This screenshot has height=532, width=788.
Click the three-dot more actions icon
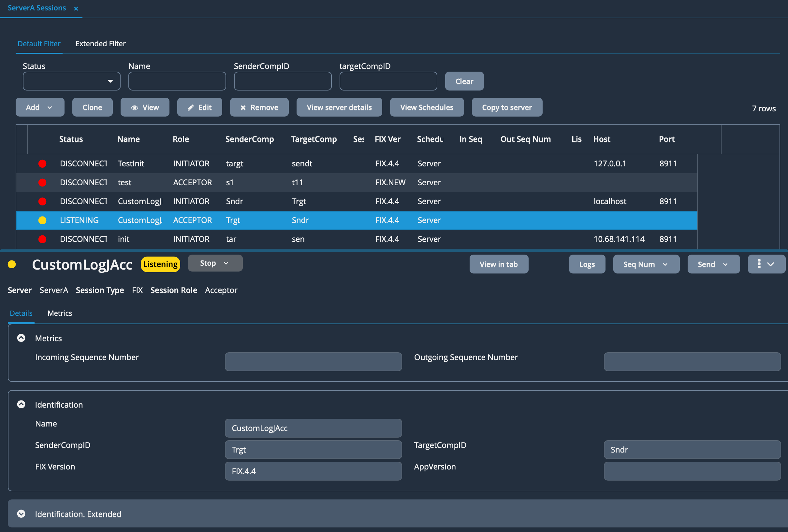[x=759, y=264]
